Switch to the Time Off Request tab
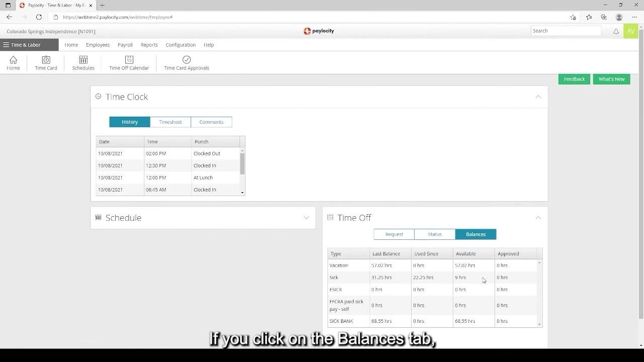This screenshot has height=362, width=644. click(x=394, y=234)
